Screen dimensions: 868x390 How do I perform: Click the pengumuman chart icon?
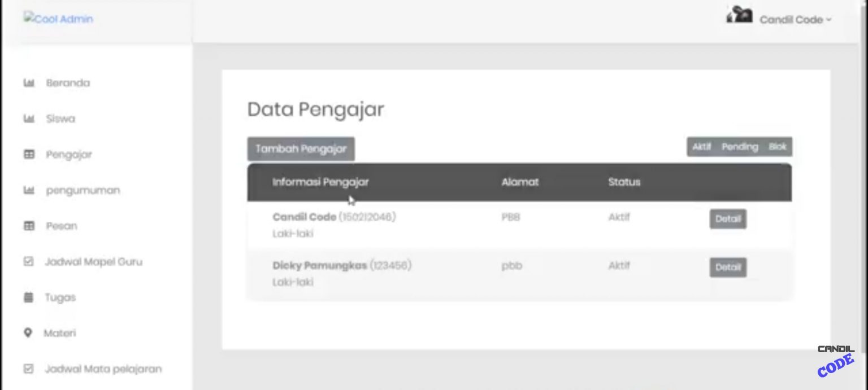pos(28,190)
